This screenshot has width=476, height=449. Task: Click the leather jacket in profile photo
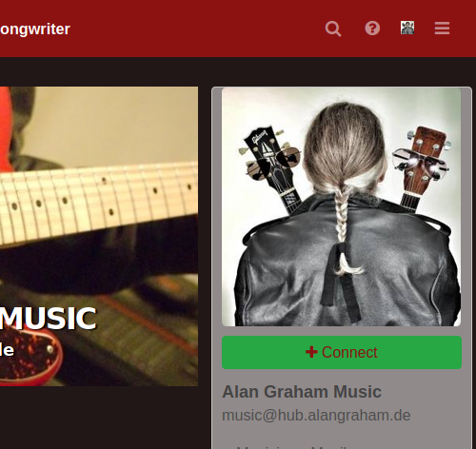pyautogui.click(x=345, y=269)
